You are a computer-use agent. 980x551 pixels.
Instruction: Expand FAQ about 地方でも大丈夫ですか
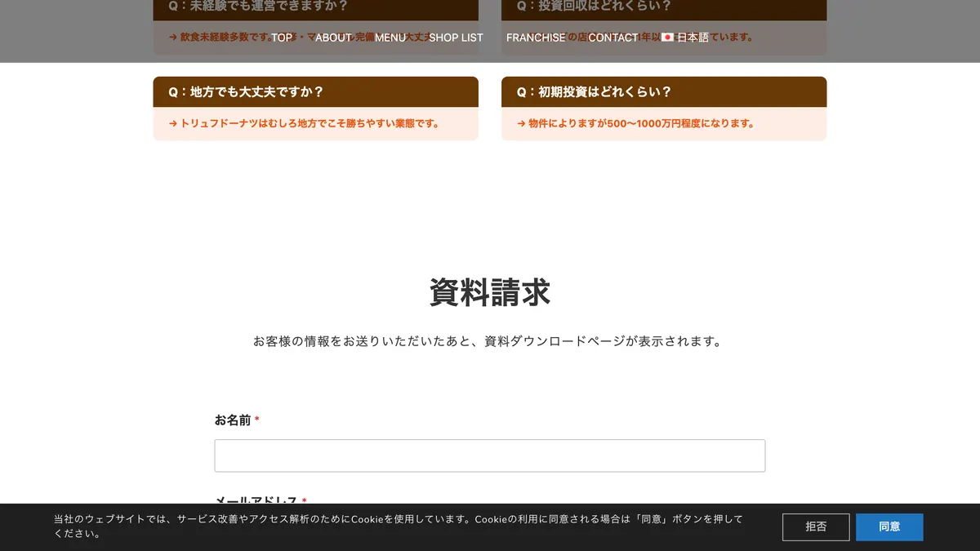(315, 91)
